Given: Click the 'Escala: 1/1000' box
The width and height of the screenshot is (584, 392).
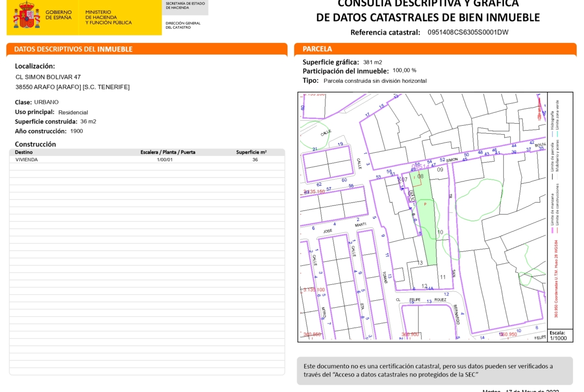Looking at the screenshot, I should click(x=560, y=335).
